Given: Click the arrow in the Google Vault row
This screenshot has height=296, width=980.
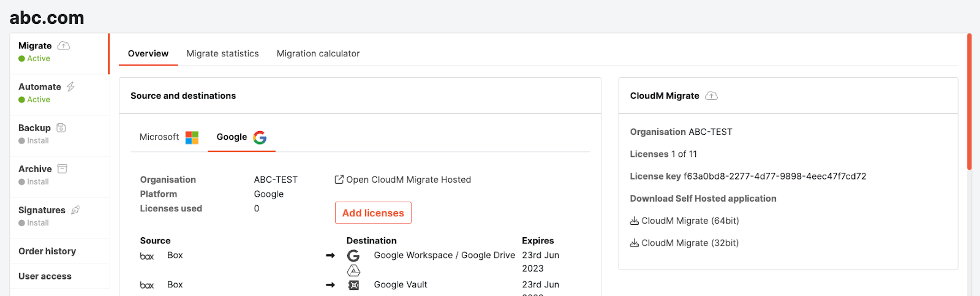Looking at the screenshot, I should click(x=331, y=285).
